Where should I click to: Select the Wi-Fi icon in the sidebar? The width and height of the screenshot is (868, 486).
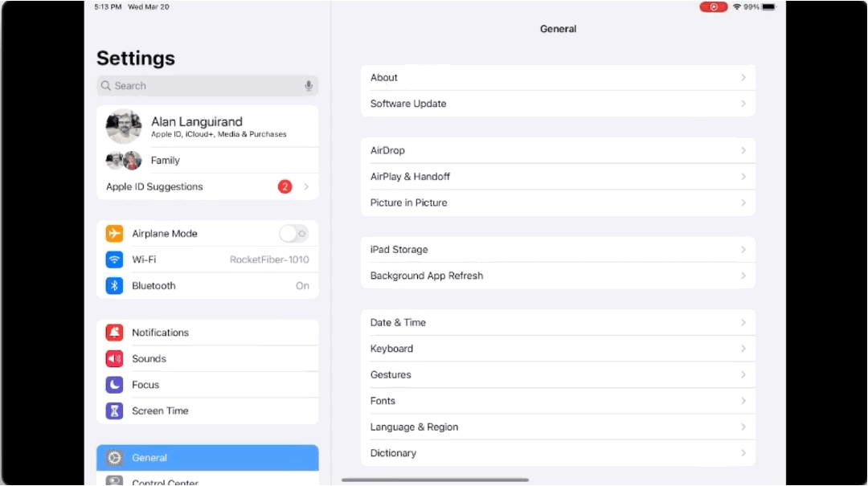coord(113,259)
